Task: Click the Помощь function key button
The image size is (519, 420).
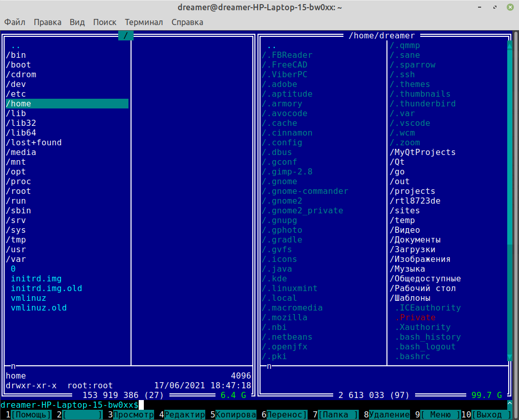Action: coord(31,414)
